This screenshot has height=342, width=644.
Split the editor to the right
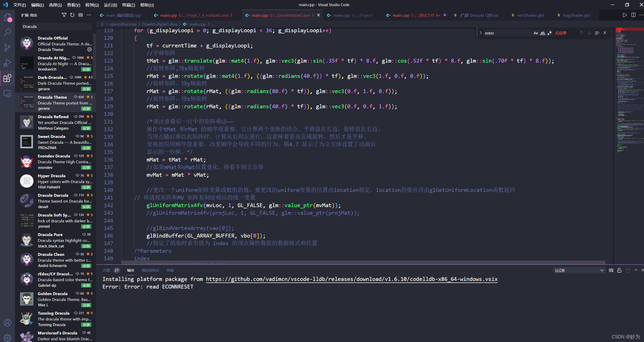(x=633, y=15)
